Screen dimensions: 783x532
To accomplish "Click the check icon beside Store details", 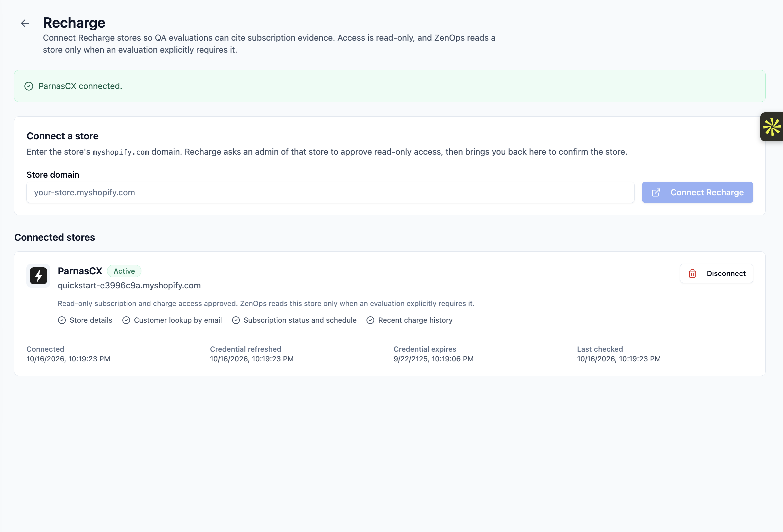I will 62,320.
